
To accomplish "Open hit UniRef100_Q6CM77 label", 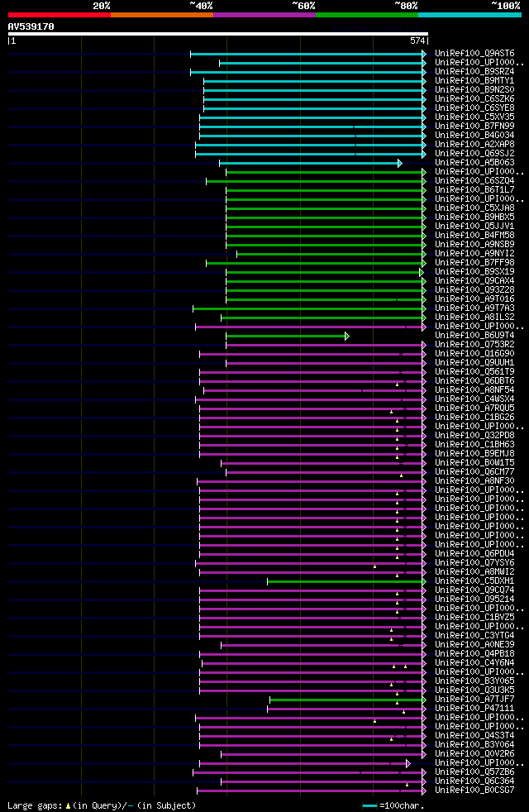I will pyautogui.click(x=474, y=472).
